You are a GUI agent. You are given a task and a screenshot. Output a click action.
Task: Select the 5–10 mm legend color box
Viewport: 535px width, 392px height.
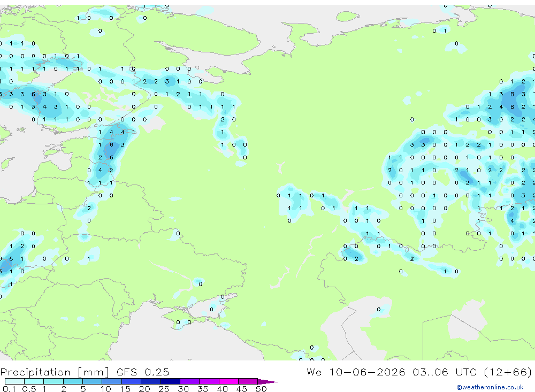coord(93,381)
